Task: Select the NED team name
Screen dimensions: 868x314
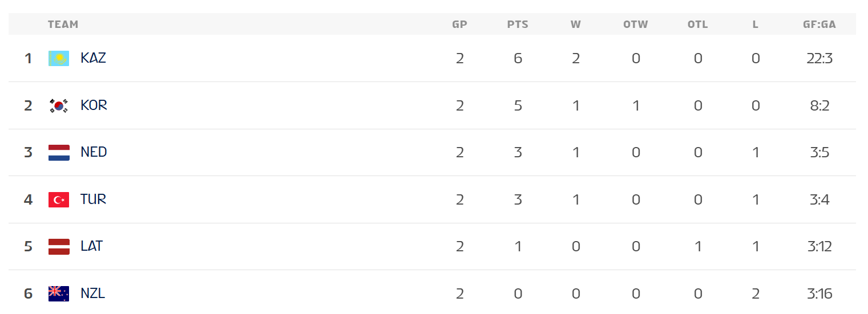Action: (94, 152)
